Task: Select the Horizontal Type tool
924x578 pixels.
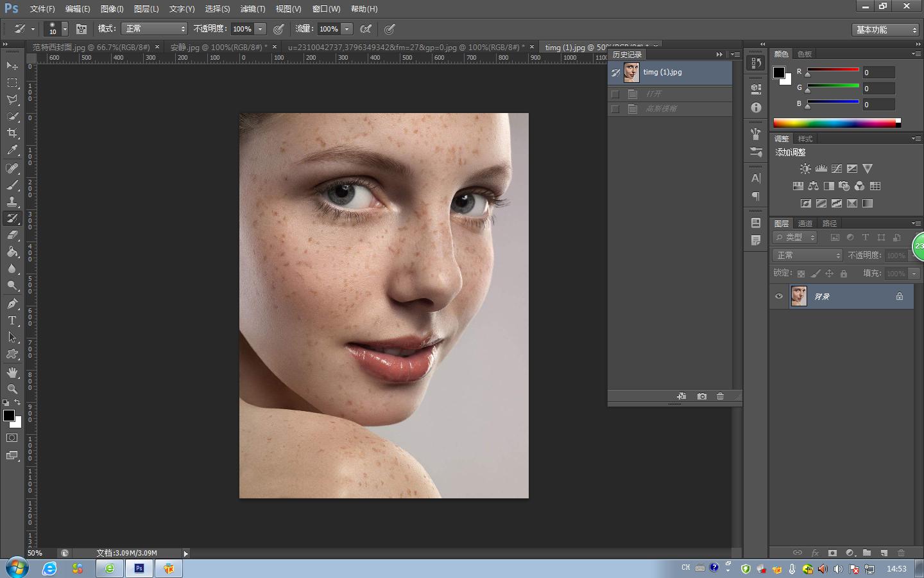Action: click(x=12, y=320)
